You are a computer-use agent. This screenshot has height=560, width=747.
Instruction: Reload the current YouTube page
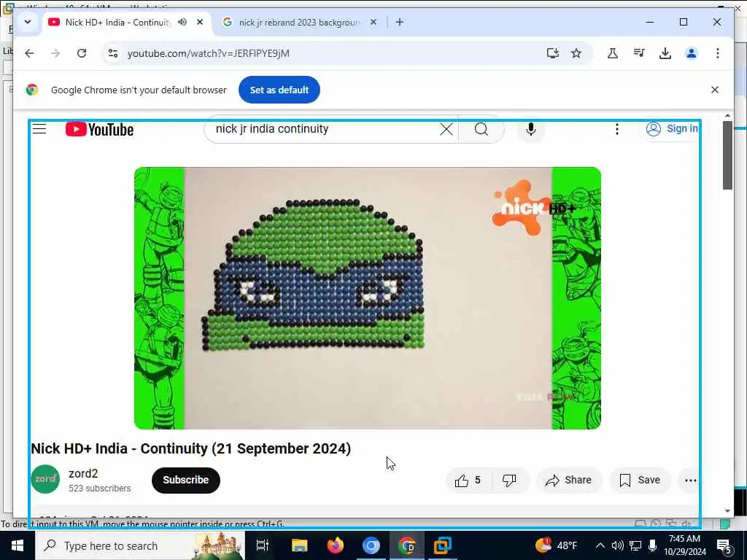(x=82, y=53)
